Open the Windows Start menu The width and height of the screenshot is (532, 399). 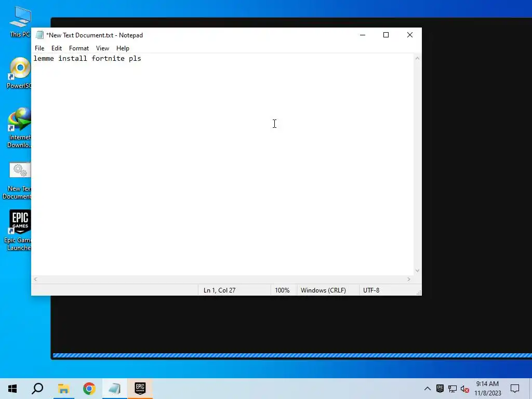12,389
